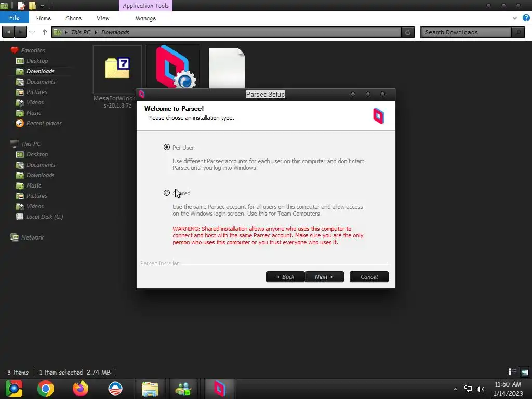Click the new folder quick access icon

(x=32, y=5)
